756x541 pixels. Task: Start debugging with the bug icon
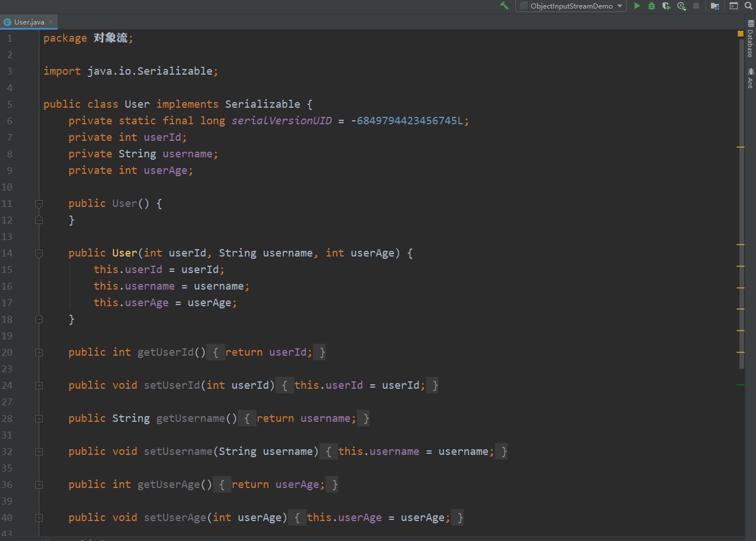click(x=652, y=6)
